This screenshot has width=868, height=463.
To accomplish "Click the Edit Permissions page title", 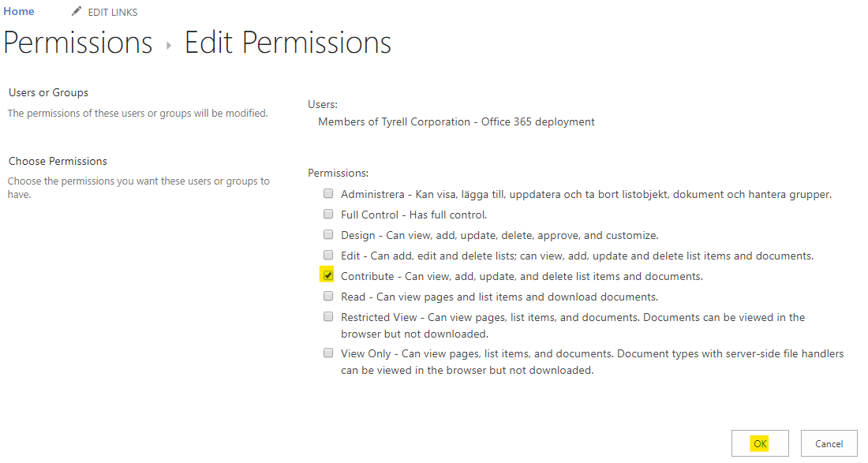I will [x=288, y=43].
